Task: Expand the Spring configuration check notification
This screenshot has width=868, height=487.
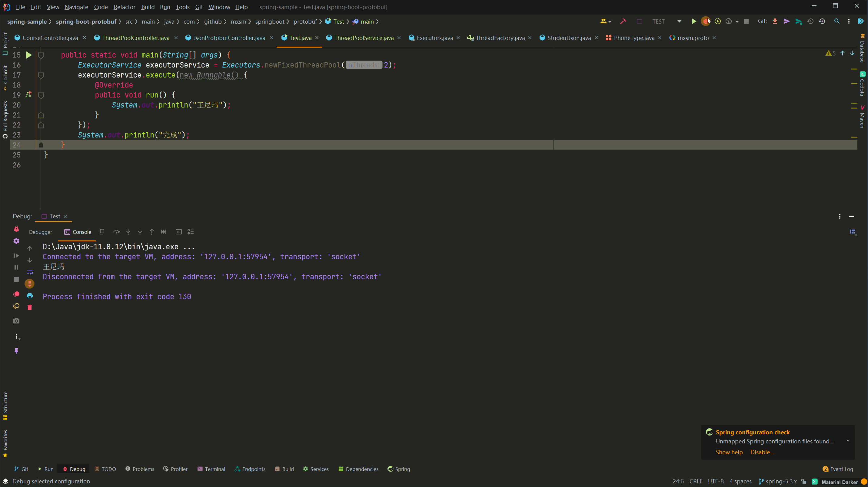Action: click(x=848, y=441)
